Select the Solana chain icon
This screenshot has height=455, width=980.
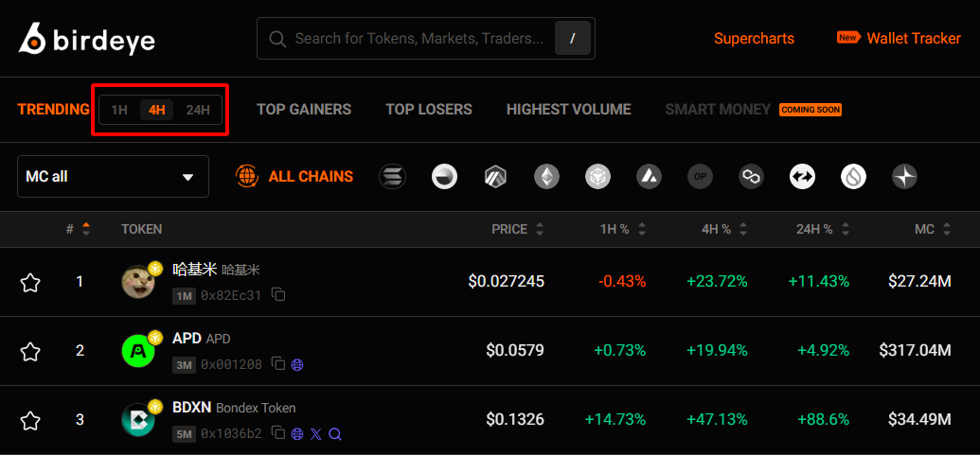[x=393, y=177]
